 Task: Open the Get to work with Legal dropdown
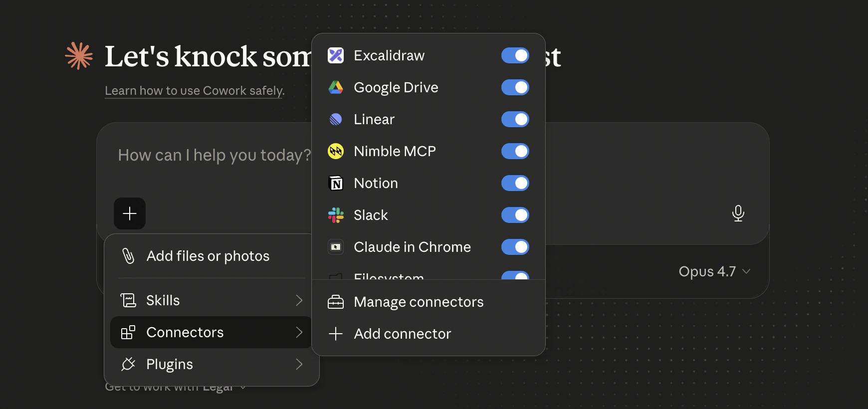point(176,388)
